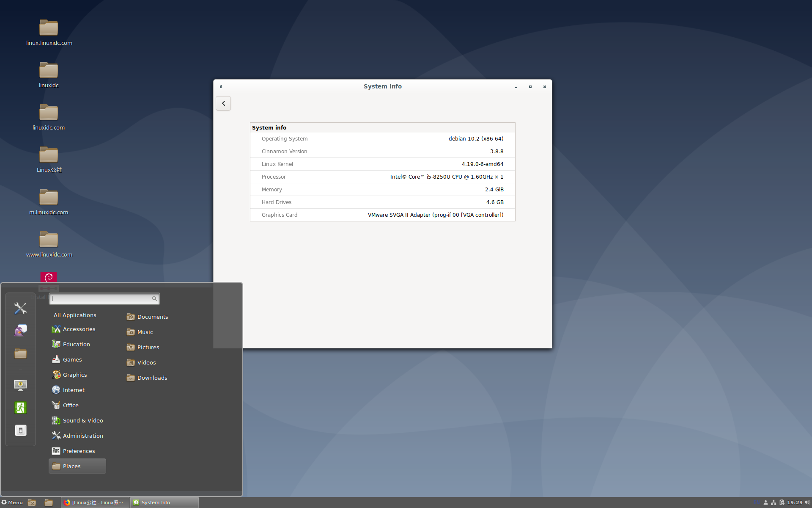The image size is (812, 508).
Task: Click the lock screen monitor icon
Action: point(20,385)
